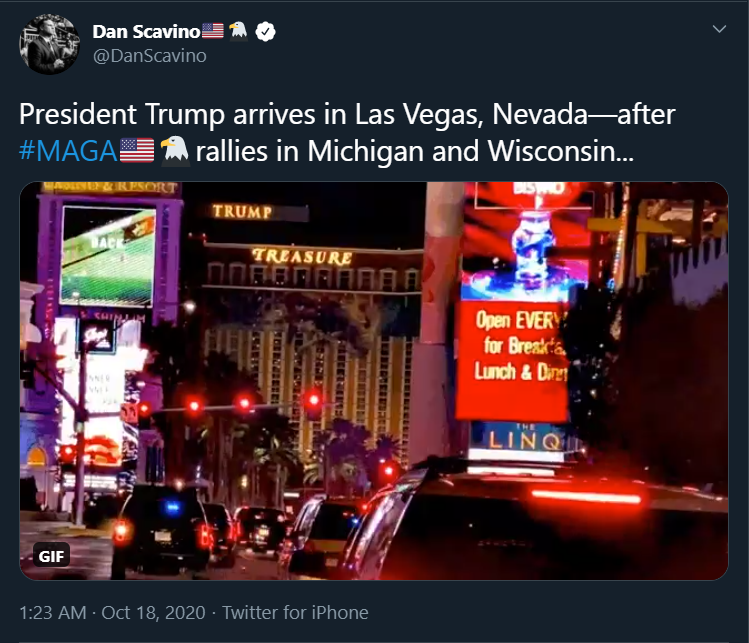Click the Dan Scavino display name

pyautogui.click(x=146, y=32)
